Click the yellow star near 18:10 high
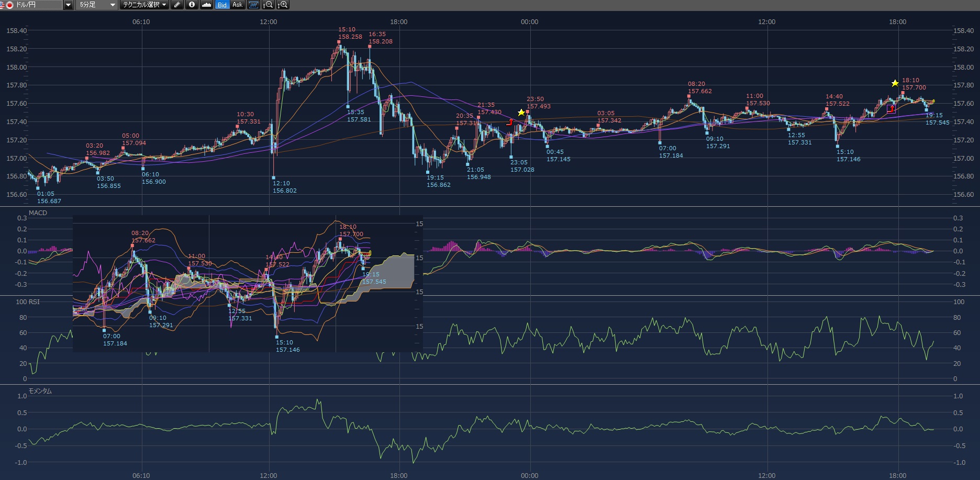Image resolution: width=980 pixels, height=480 pixels. coord(895,83)
